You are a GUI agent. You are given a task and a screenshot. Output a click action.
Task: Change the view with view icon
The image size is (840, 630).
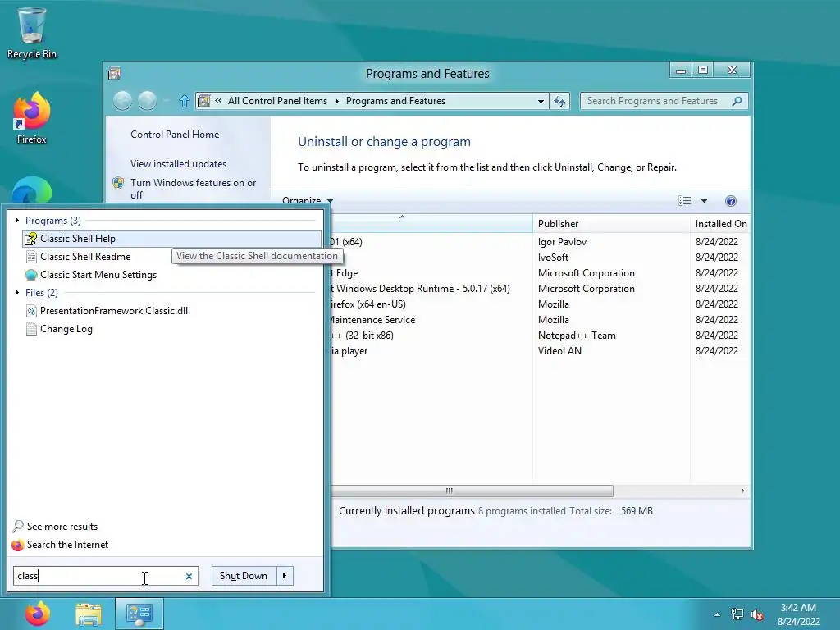(x=685, y=201)
